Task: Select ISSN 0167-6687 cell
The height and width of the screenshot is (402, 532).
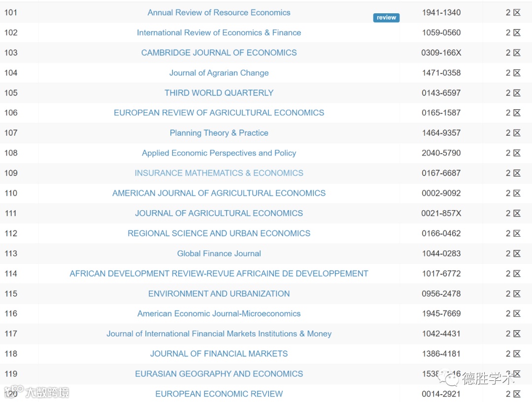Action: tap(441, 173)
